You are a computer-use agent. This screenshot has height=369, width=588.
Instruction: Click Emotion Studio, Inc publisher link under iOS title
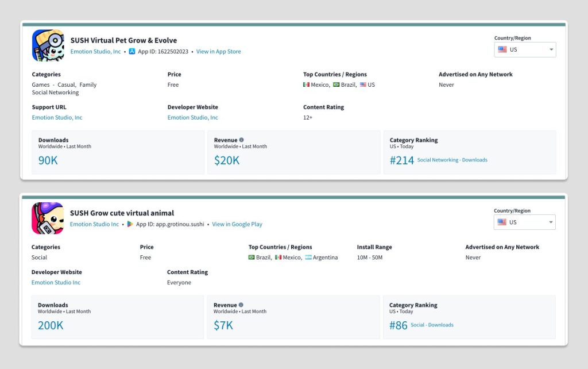(95, 52)
